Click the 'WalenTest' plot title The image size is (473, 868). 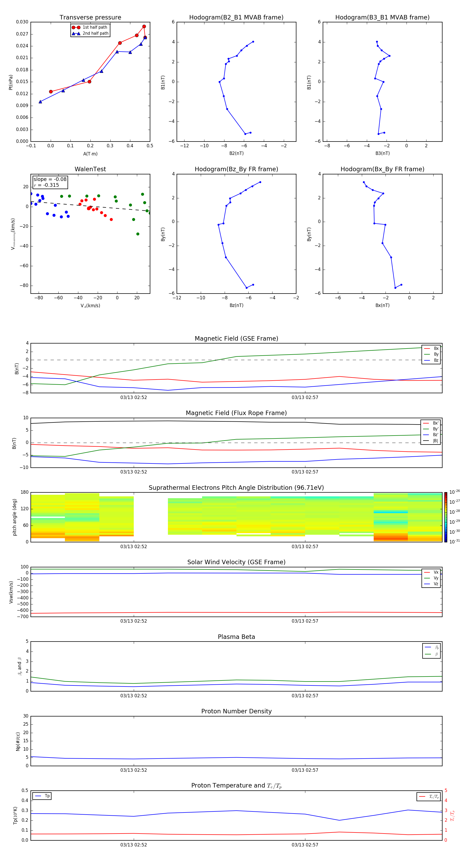tap(90, 169)
